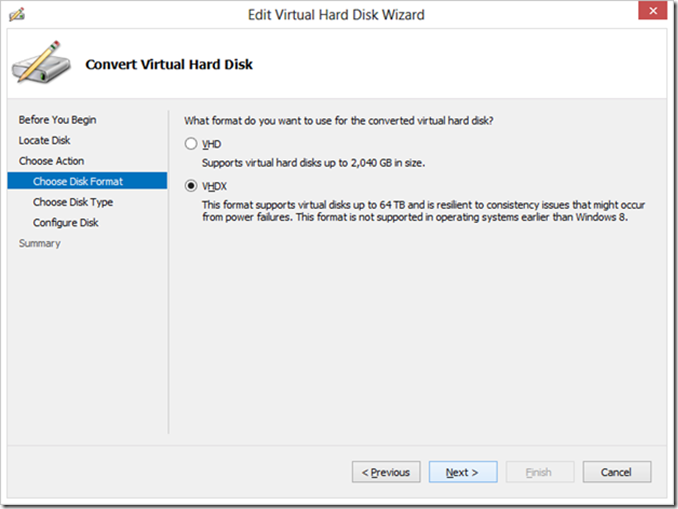Select Choose Disk Format step
Screen dimensions: 678x509
coord(77,182)
